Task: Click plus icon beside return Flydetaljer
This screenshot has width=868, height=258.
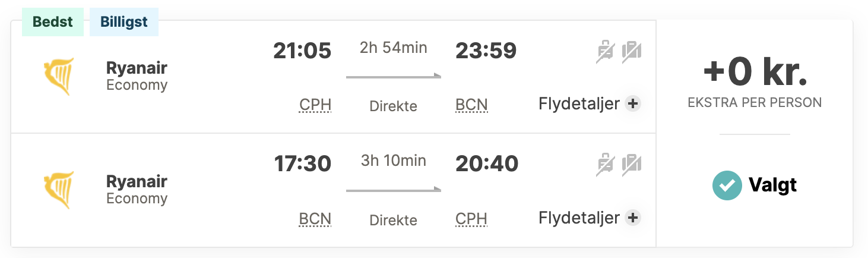Action: click(633, 218)
